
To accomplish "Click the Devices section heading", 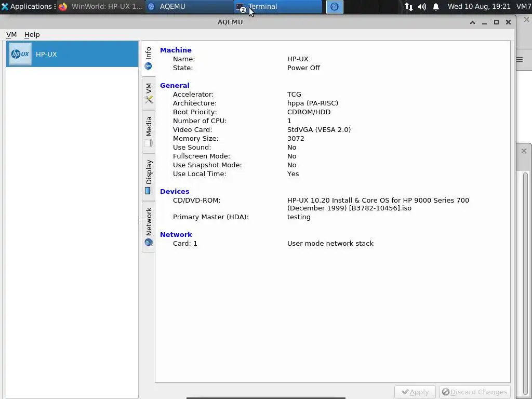I will point(175,191).
